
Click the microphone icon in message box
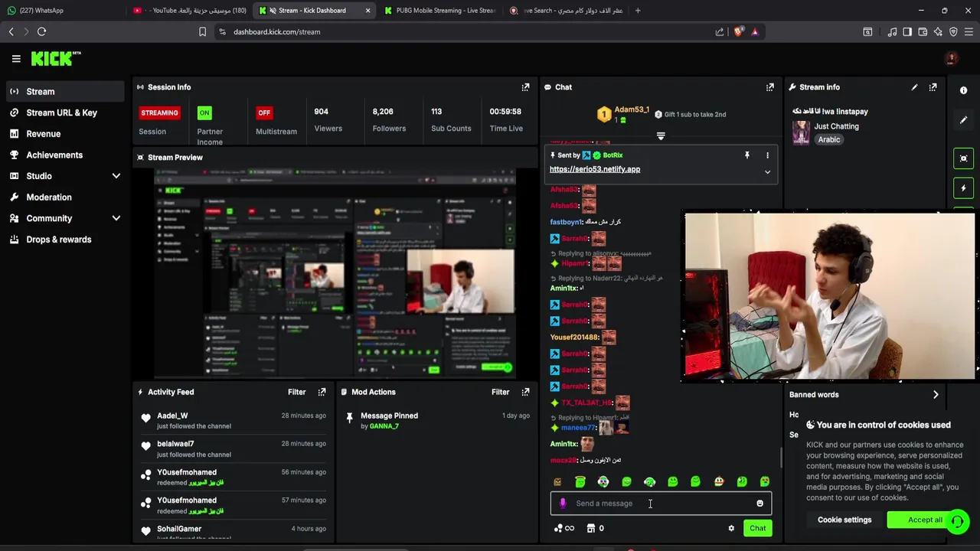click(563, 504)
